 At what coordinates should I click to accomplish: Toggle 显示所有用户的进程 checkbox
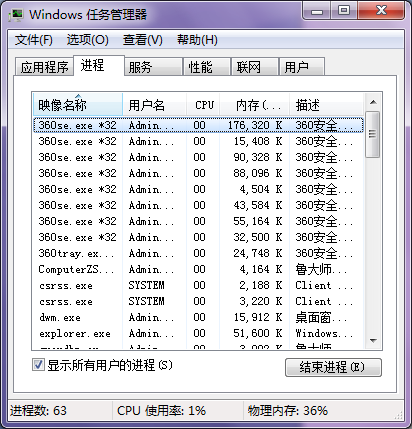[38, 365]
